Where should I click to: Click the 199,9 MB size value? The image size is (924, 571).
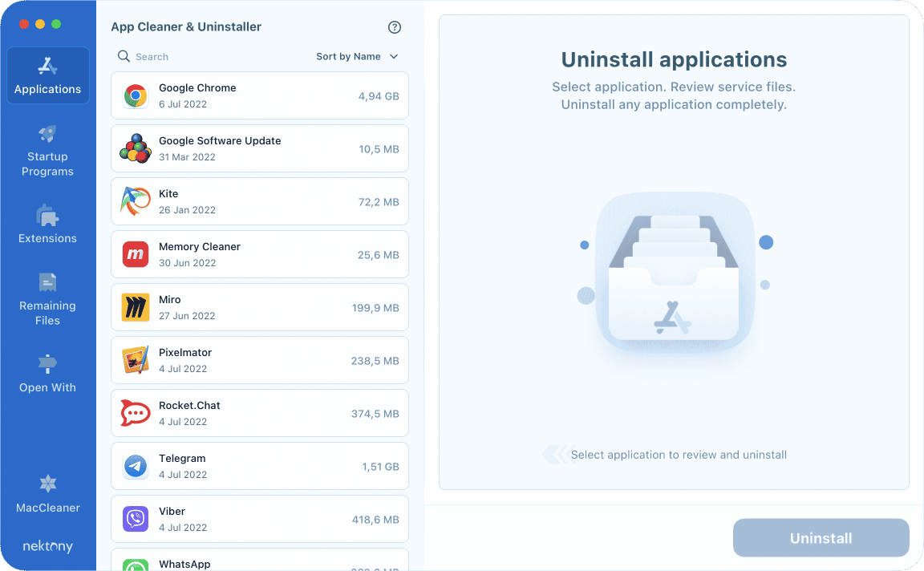[x=375, y=308]
